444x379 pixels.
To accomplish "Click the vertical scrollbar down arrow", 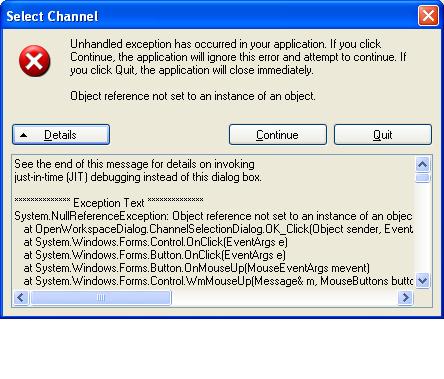I will [x=422, y=280].
